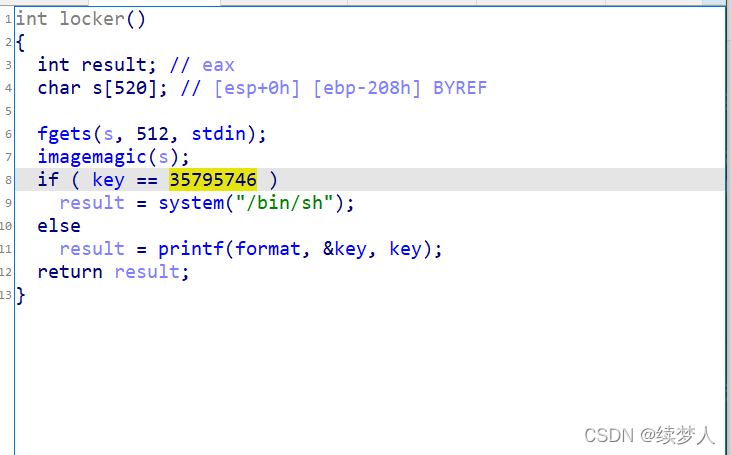Click the &key argument in printf
731x455 pixels.
(x=345, y=249)
